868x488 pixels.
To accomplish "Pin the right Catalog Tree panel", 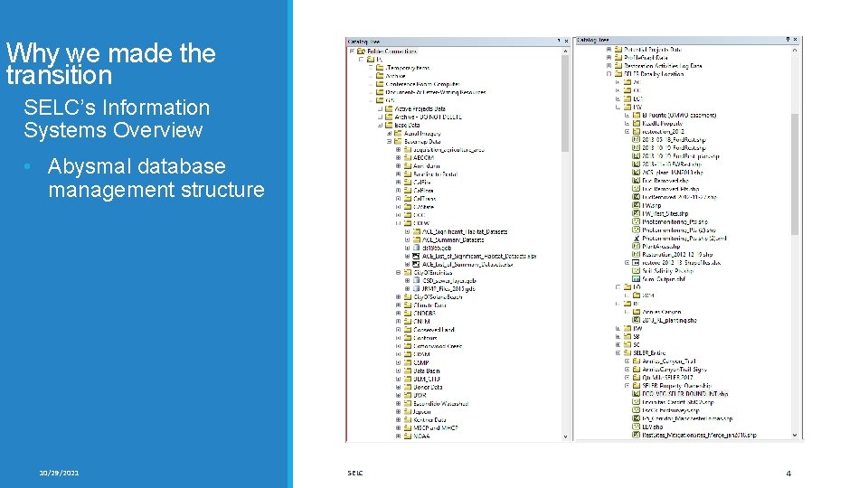I will 788,39.
